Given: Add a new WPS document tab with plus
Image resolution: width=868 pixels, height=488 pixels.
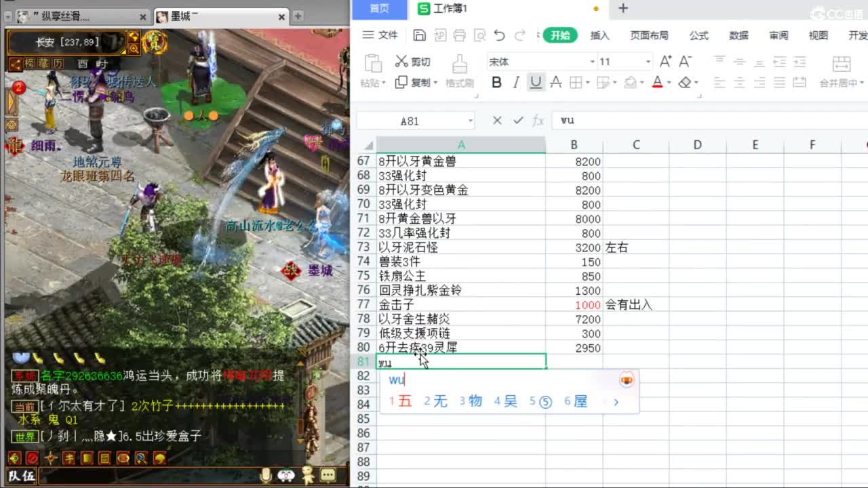Looking at the screenshot, I should point(623,8).
